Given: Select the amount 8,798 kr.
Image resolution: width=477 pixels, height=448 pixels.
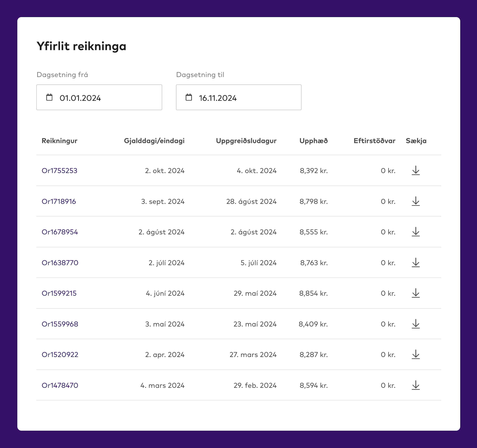Looking at the screenshot, I should [x=314, y=201].
